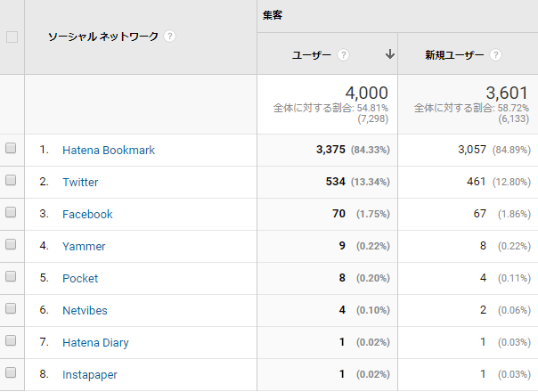Click the 集客 group header
The height and width of the screenshot is (392, 538).
pyautogui.click(x=273, y=15)
